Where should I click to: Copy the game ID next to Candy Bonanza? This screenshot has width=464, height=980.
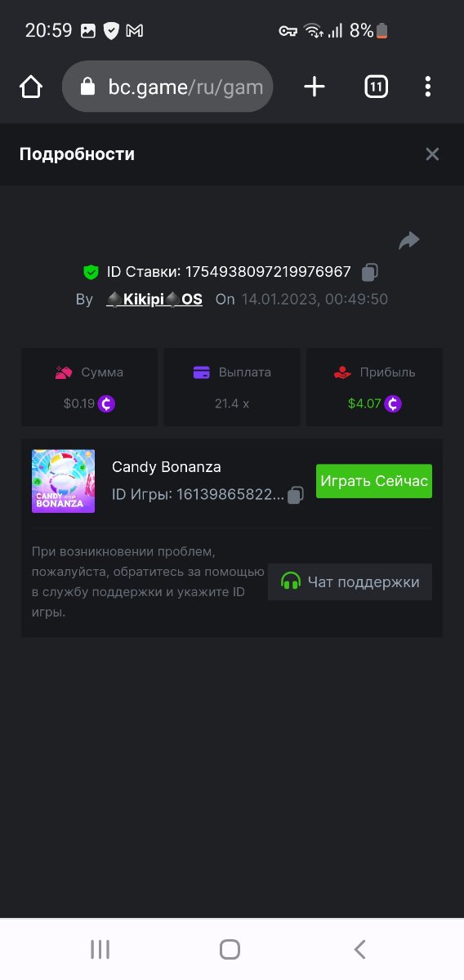coord(296,494)
